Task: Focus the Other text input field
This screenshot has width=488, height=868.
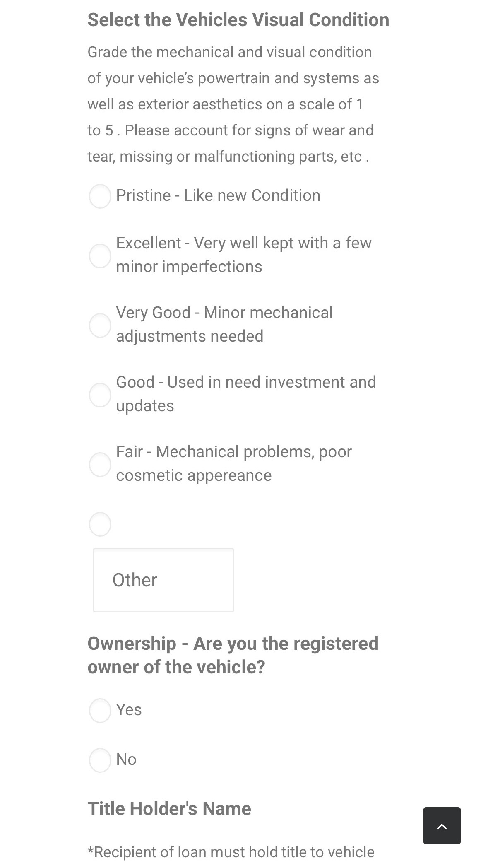Action: [x=163, y=580]
